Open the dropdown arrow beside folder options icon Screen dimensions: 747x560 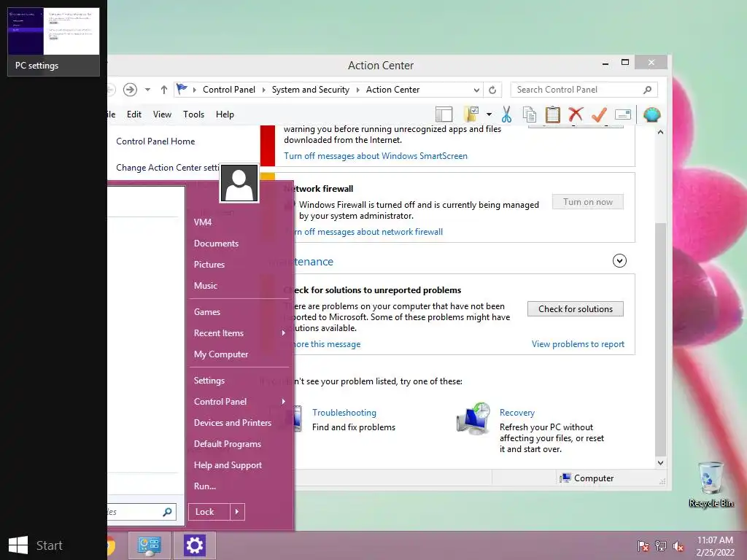489,114
